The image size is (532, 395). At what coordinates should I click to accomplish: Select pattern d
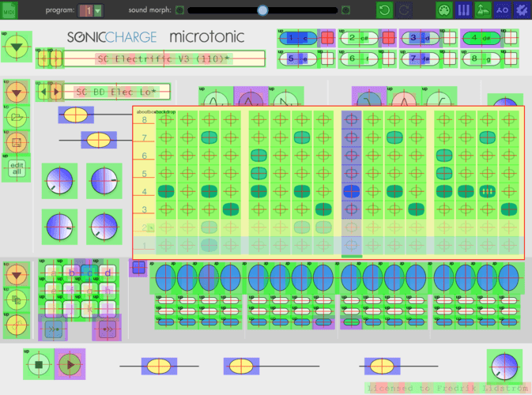pyautogui.click(x=108, y=273)
